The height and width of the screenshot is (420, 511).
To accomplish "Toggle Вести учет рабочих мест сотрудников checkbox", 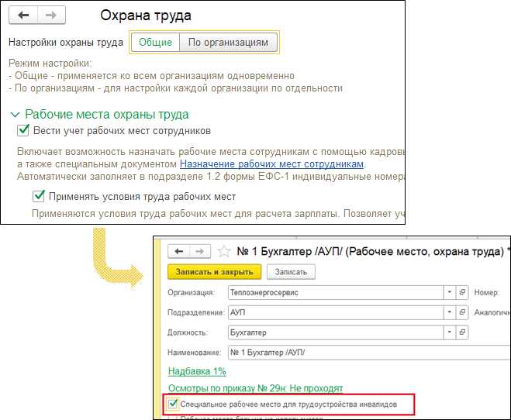I will [x=23, y=130].
